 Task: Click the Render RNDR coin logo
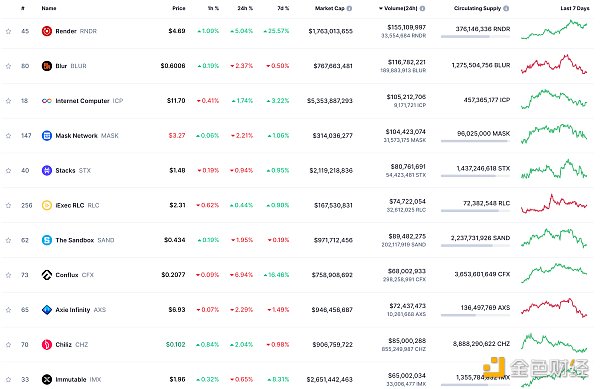(x=47, y=31)
